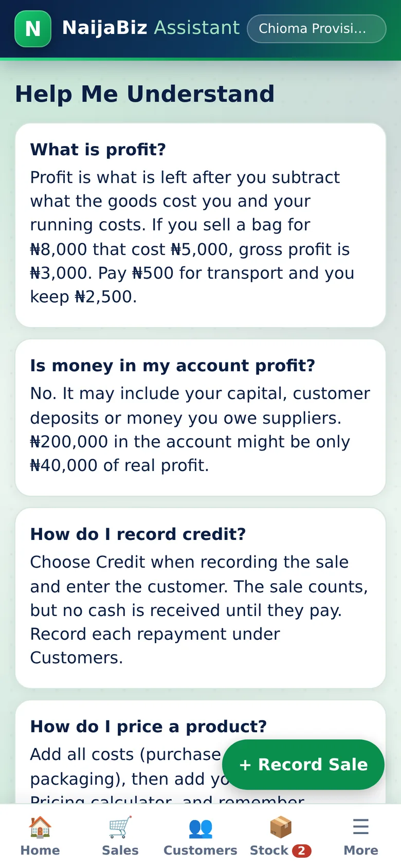
Task: Select the Home tab label
Action: (x=40, y=851)
